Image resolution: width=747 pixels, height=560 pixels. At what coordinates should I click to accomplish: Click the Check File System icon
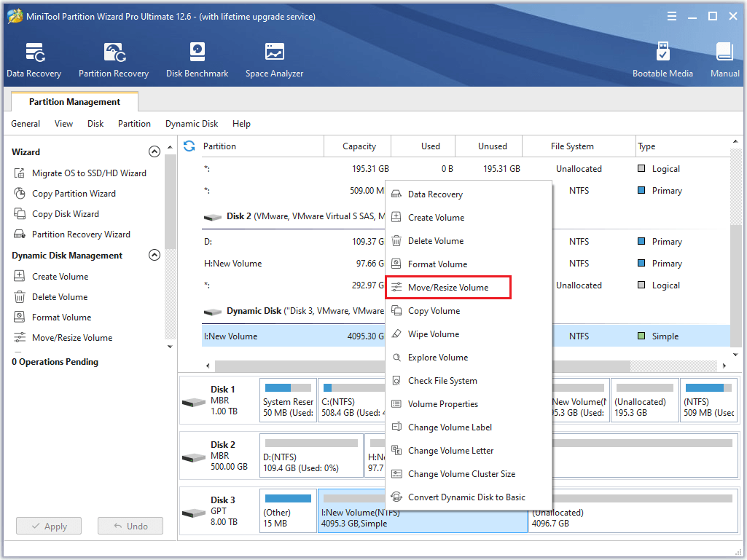(396, 380)
